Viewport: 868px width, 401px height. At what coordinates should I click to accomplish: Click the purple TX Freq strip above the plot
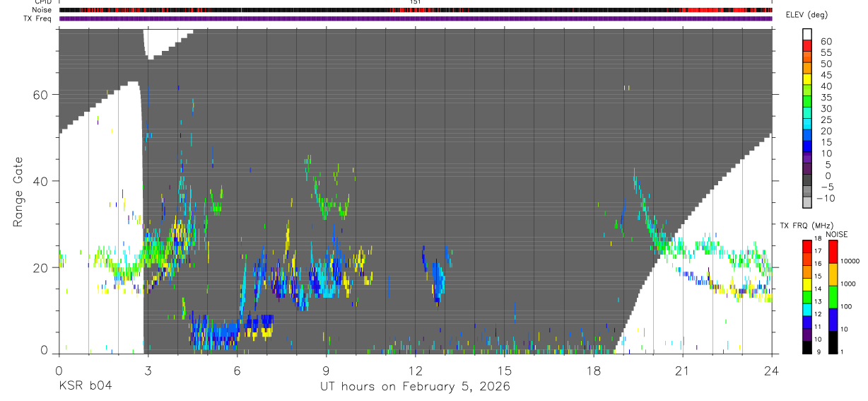pyautogui.click(x=416, y=18)
